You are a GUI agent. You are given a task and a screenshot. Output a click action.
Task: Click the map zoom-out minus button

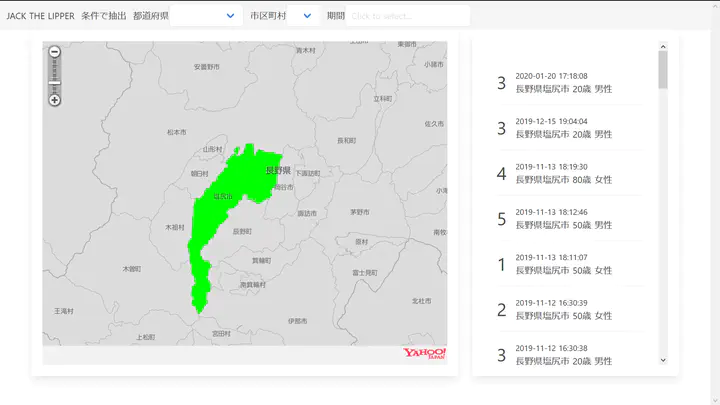(55, 52)
